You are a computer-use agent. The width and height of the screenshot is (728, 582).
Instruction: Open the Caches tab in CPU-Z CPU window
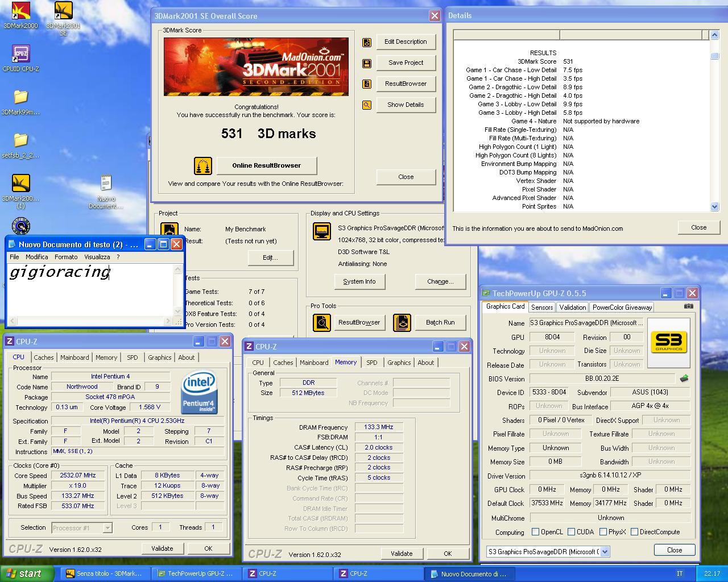click(x=44, y=357)
